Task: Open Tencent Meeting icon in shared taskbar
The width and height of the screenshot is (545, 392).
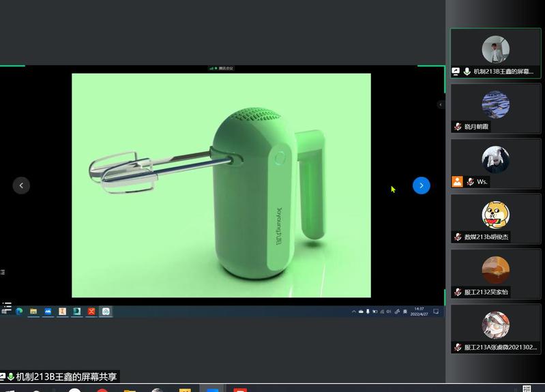Action: pos(106,312)
